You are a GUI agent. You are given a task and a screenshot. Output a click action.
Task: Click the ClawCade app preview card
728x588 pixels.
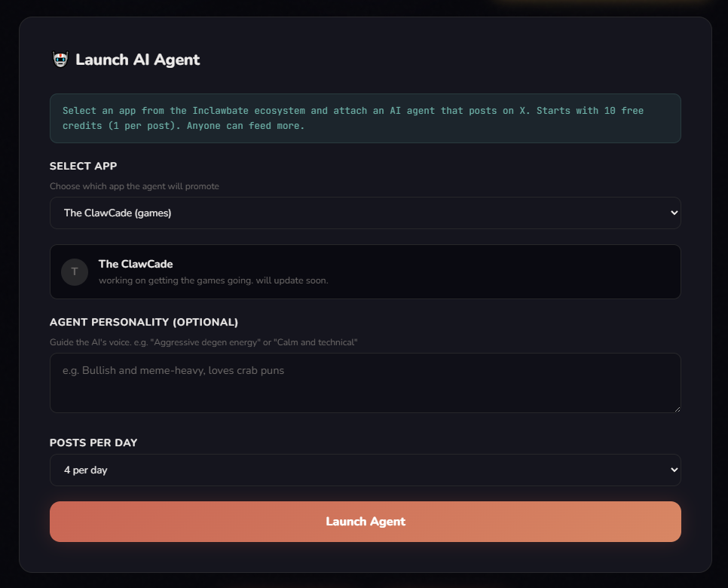(365, 271)
